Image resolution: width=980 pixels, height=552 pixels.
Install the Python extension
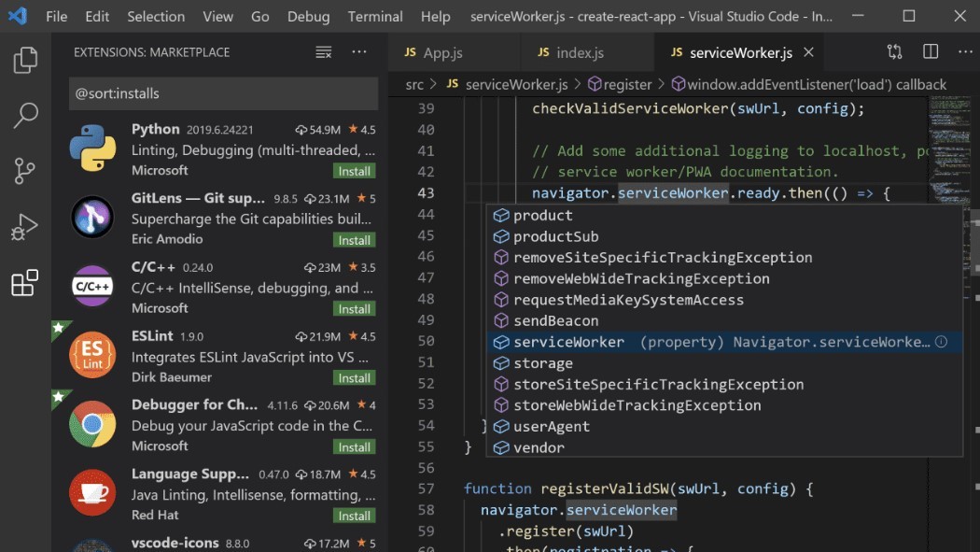click(354, 171)
